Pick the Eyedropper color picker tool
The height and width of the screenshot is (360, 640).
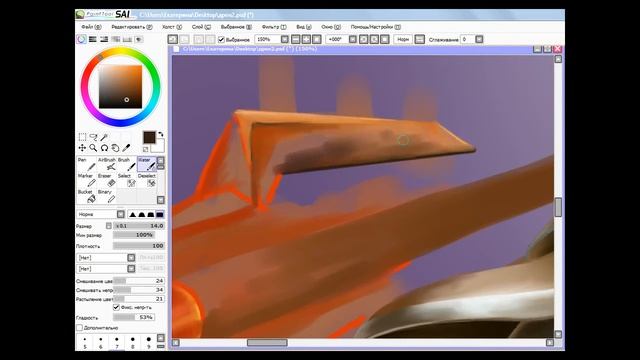127,148
